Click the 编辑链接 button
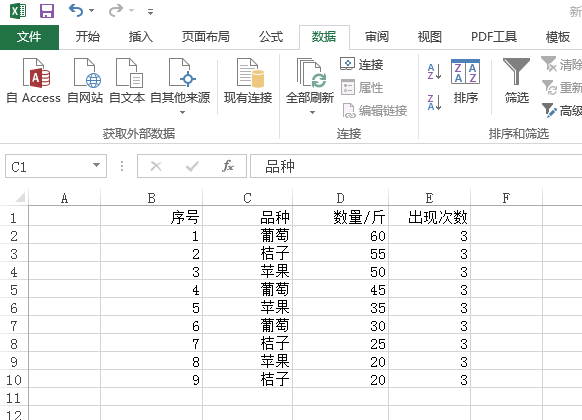This screenshot has width=582, height=420. point(375,111)
